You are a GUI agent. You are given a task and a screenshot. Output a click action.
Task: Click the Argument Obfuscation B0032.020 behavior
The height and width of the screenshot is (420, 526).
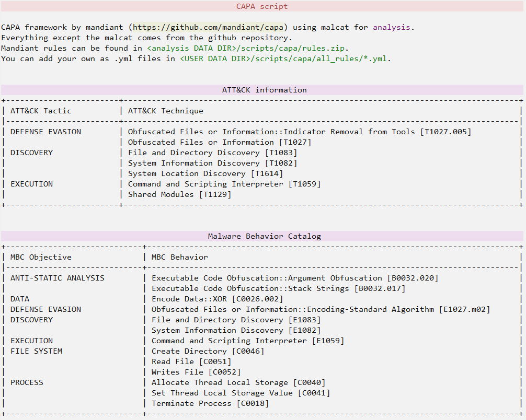coord(295,278)
